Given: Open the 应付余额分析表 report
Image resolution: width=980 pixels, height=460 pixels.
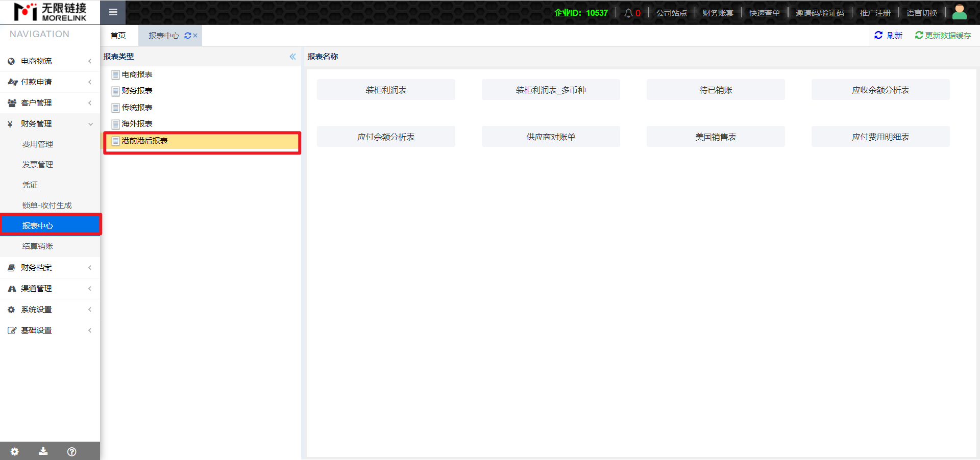Looking at the screenshot, I should click(386, 137).
